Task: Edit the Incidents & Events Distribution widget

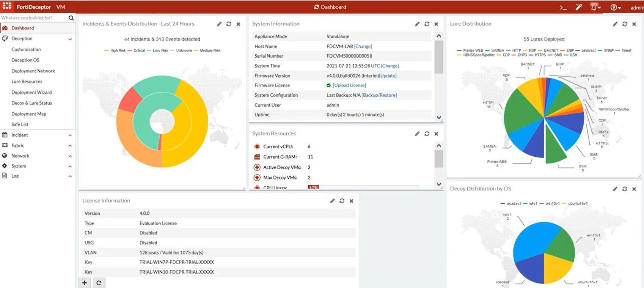Action: [219, 24]
